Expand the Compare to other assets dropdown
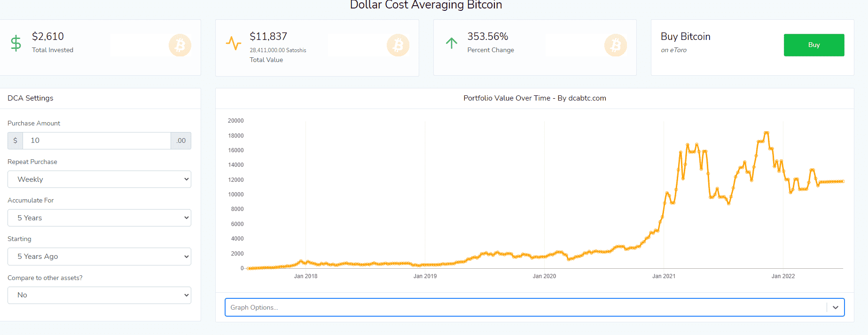The image size is (868, 335). click(x=99, y=295)
